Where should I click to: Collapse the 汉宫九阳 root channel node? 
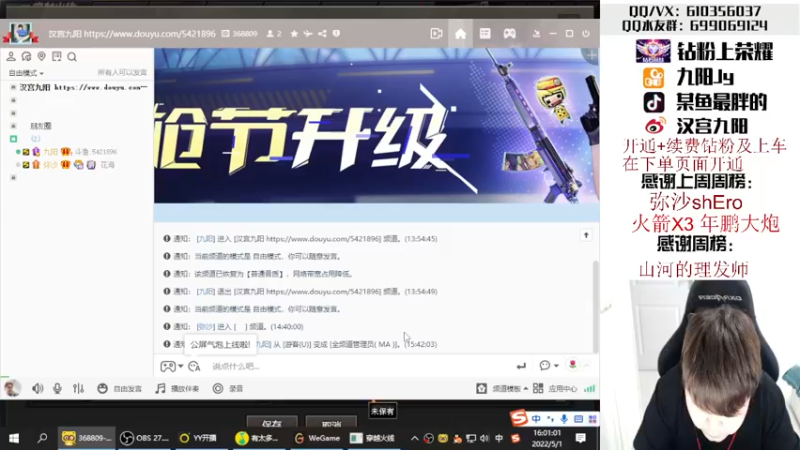click(13, 87)
